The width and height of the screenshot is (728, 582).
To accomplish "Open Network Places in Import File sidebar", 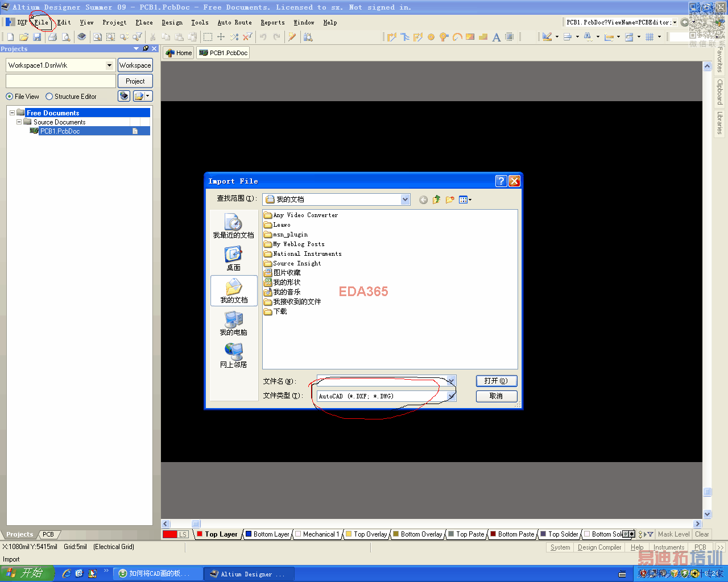I will 233,356.
